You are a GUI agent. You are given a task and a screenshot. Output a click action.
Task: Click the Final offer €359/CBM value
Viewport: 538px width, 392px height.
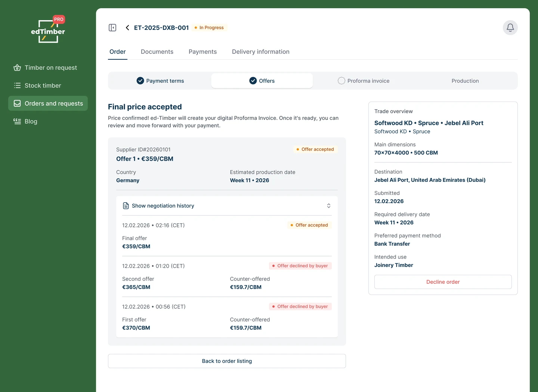pos(136,246)
